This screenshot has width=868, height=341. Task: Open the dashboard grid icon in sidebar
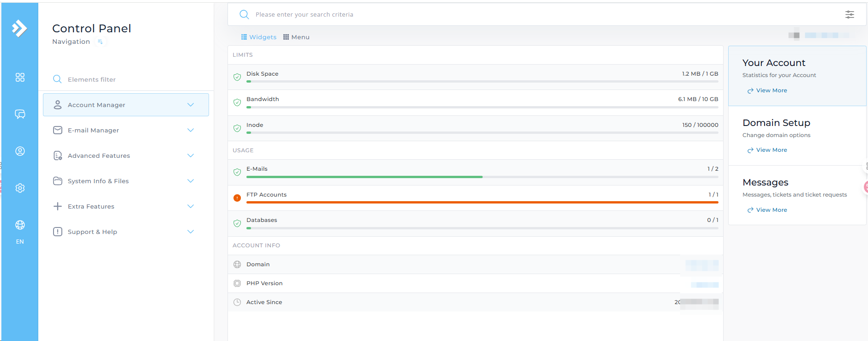(x=20, y=77)
